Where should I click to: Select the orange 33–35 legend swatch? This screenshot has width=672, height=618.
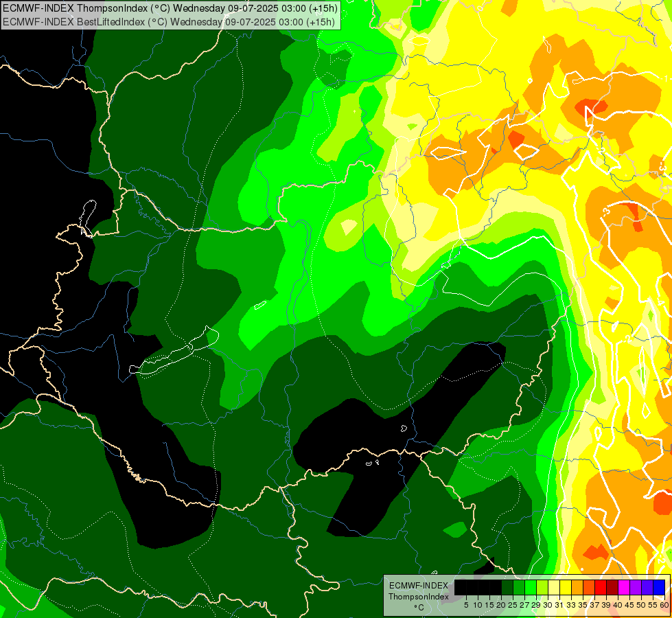(577, 587)
